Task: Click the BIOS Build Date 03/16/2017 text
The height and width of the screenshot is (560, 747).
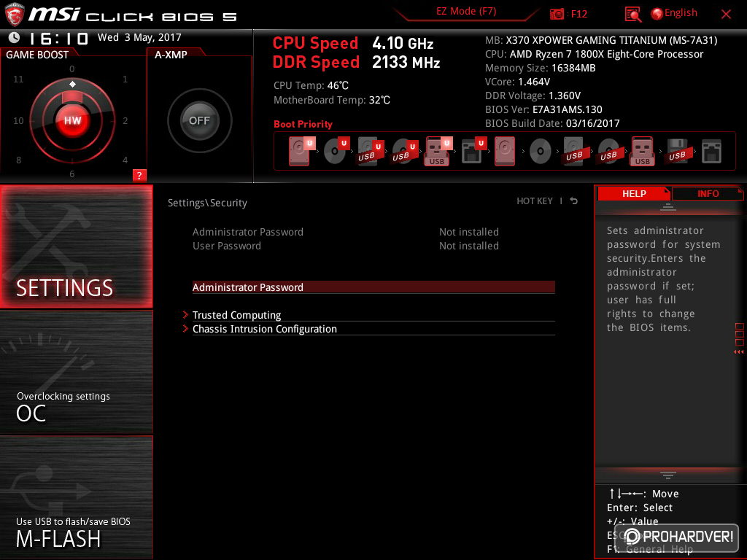Action: coord(552,123)
